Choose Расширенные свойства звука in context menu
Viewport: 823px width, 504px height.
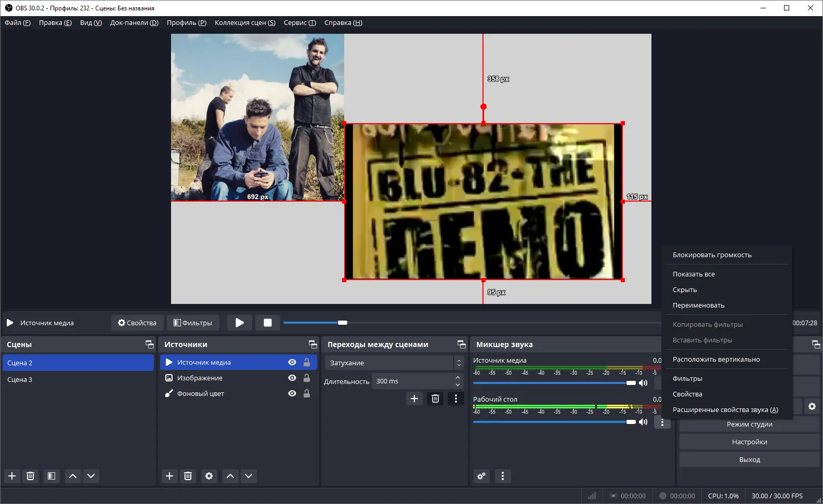click(727, 409)
